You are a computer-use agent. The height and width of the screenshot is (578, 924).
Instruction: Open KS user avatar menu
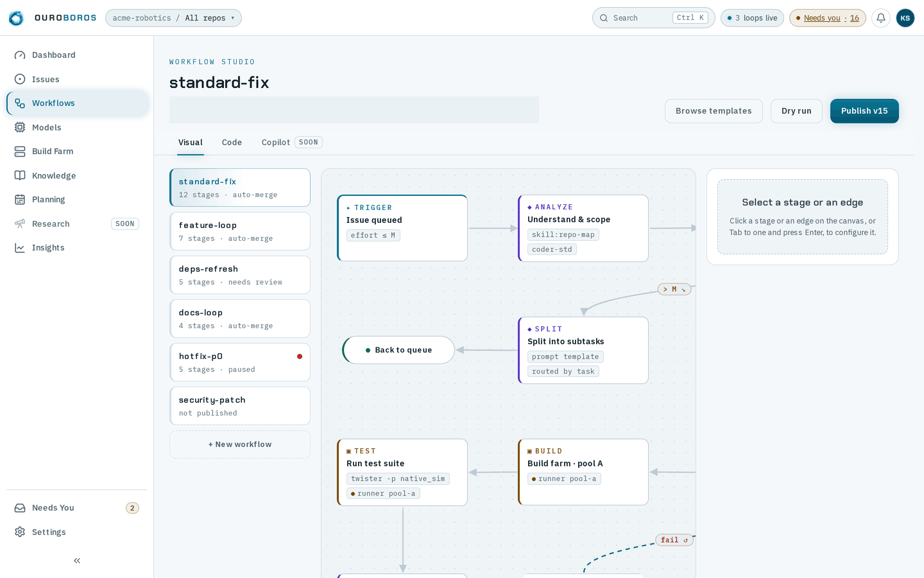(905, 18)
